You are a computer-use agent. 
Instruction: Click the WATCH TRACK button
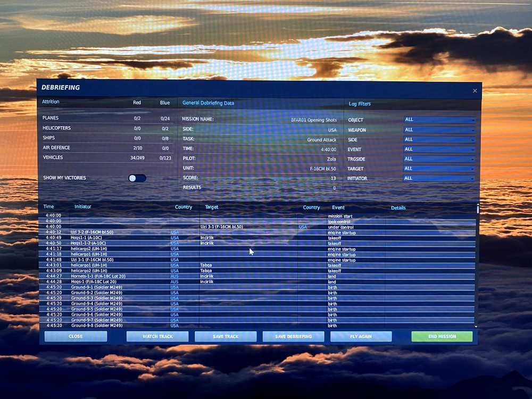[157, 336]
